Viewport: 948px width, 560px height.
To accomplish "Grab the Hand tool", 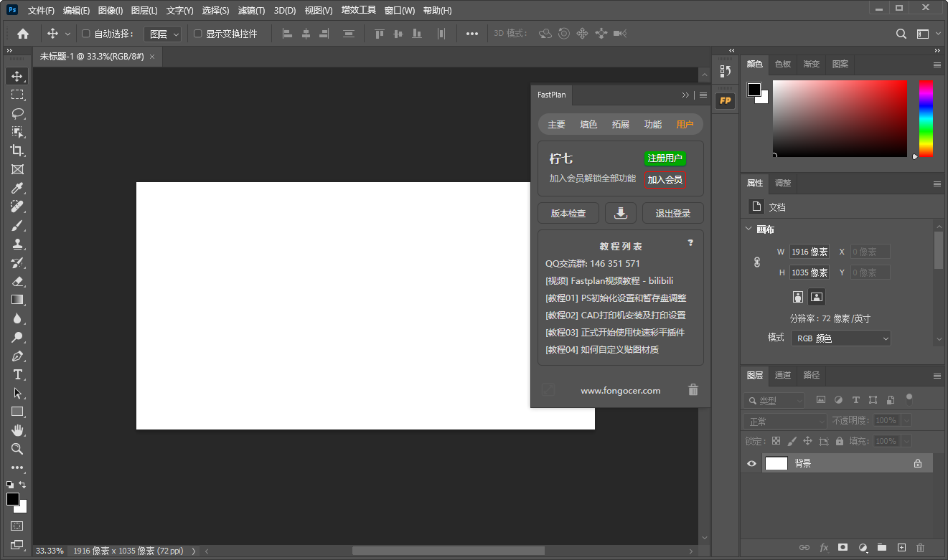I will [17, 430].
